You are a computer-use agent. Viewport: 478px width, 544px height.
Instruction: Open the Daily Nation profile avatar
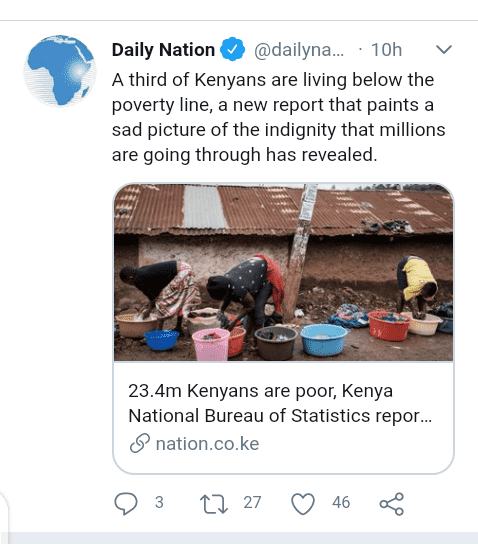point(60,70)
